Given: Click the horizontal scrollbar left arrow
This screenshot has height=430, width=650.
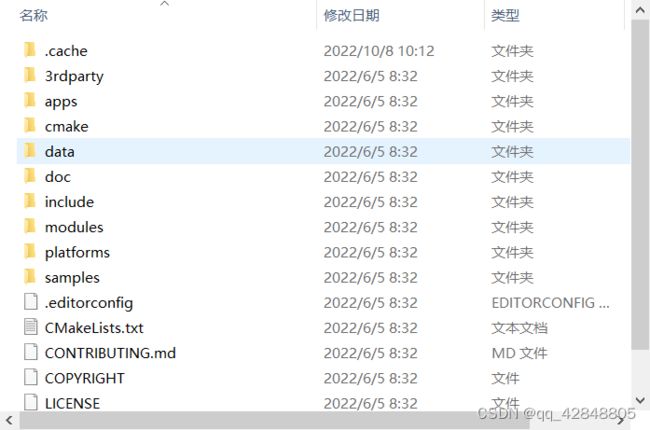Looking at the screenshot, I should coord(9,420).
